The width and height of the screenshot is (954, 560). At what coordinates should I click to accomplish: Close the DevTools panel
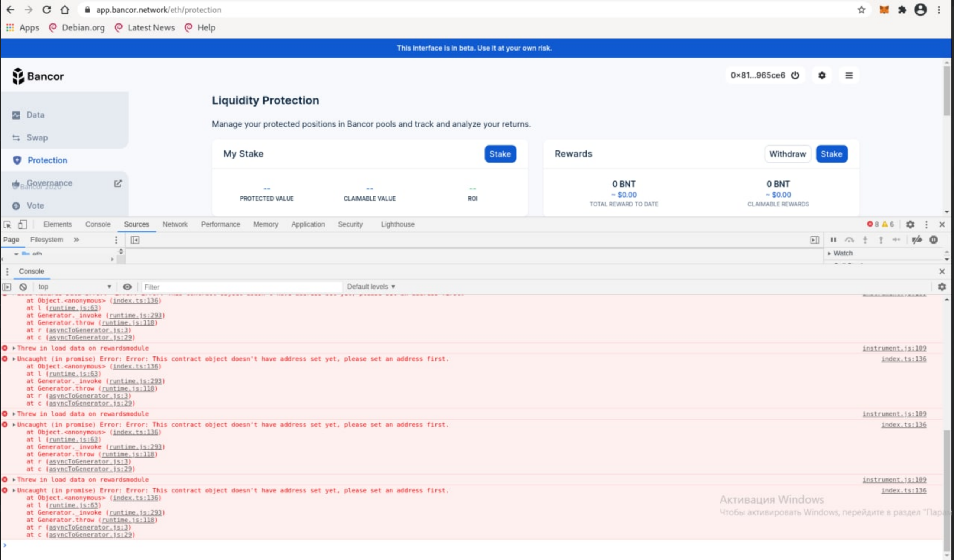tap(942, 224)
